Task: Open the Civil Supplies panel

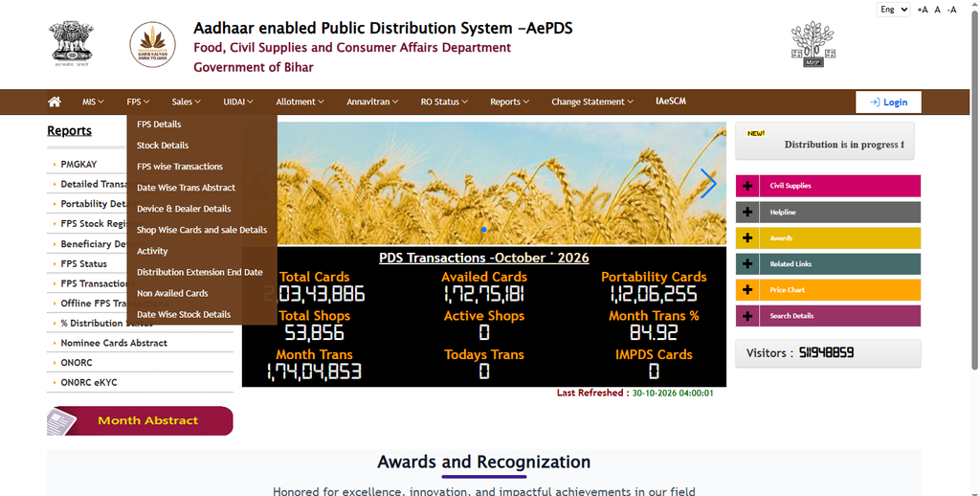Action: 828,186
